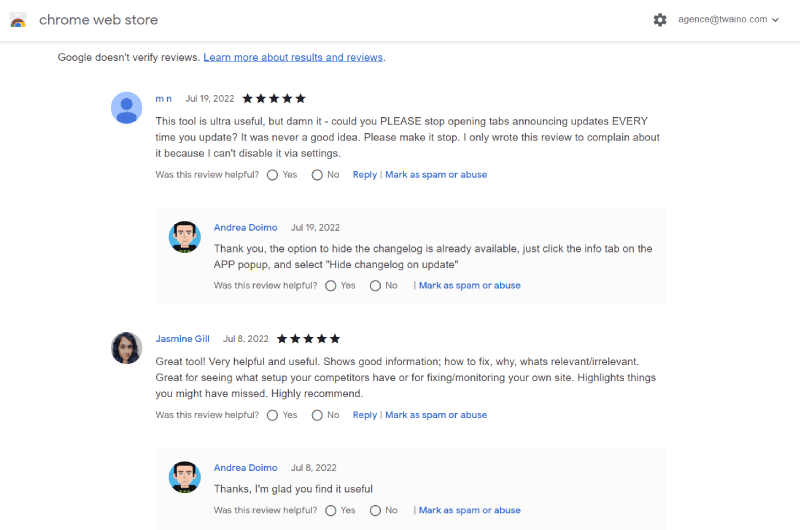Viewport: 800px width, 530px height.
Task: Click the chrome web store title text
Action: [98, 20]
